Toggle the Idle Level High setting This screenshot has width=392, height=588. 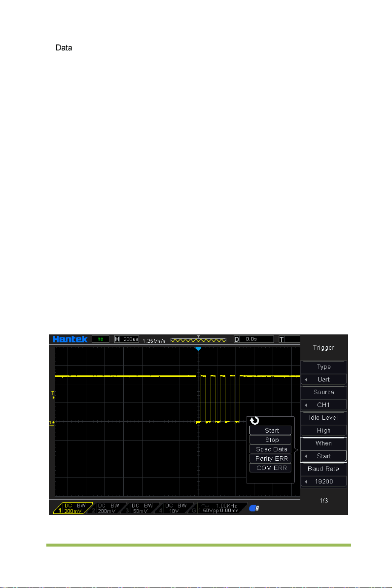[323, 431]
